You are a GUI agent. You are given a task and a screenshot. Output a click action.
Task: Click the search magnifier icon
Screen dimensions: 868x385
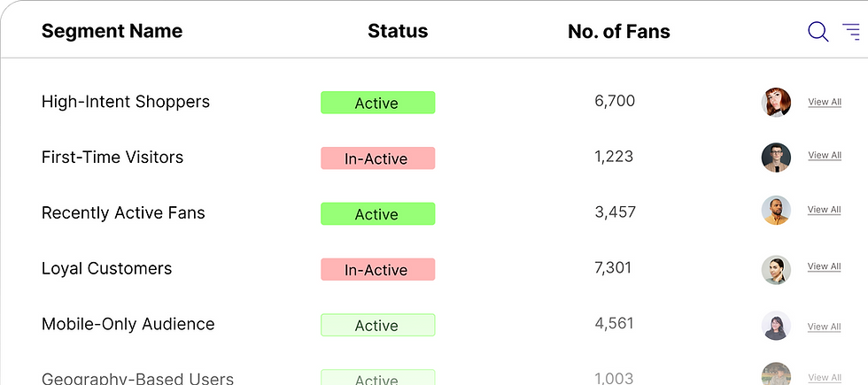point(818,33)
